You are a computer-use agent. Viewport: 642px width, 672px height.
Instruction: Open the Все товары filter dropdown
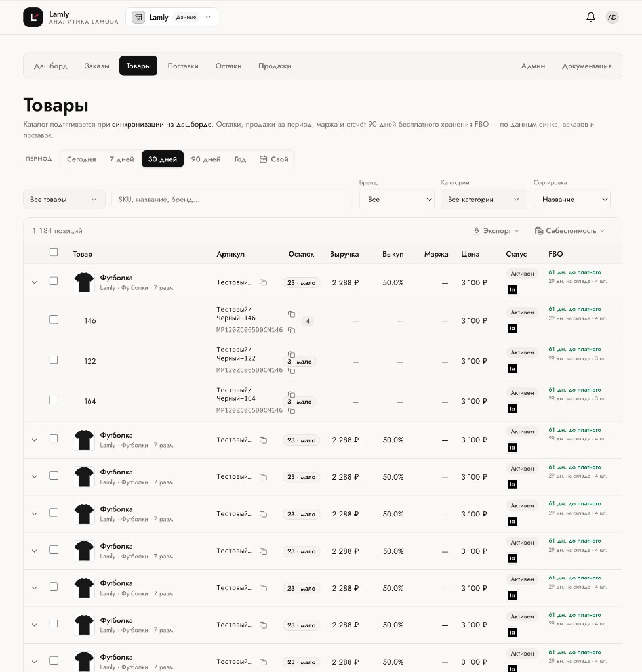click(x=64, y=199)
